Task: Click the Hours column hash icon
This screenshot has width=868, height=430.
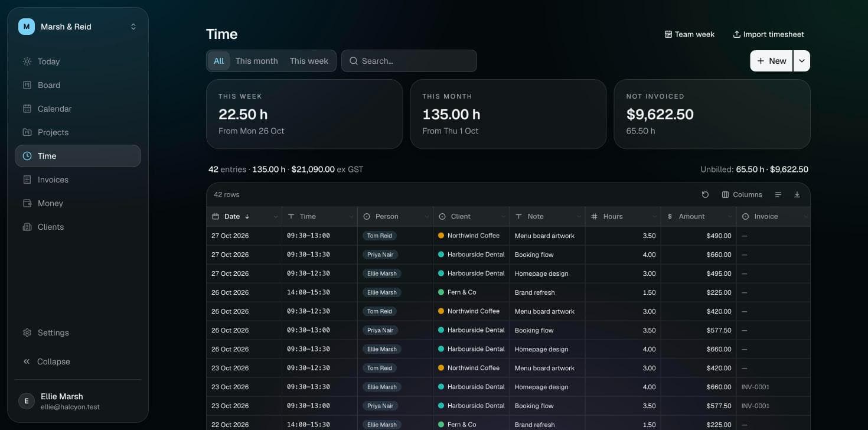Action: [595, 217]
